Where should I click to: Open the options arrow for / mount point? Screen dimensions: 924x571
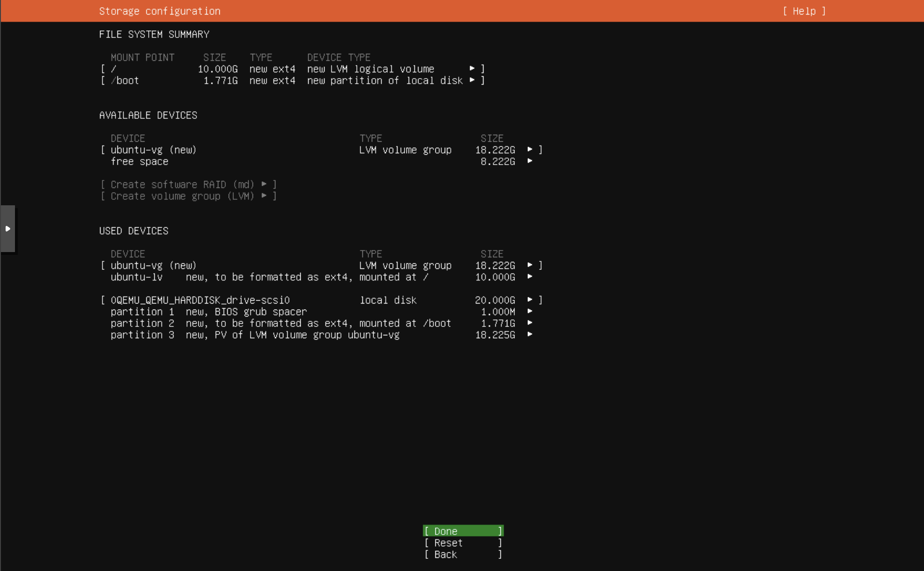[472, 68]
